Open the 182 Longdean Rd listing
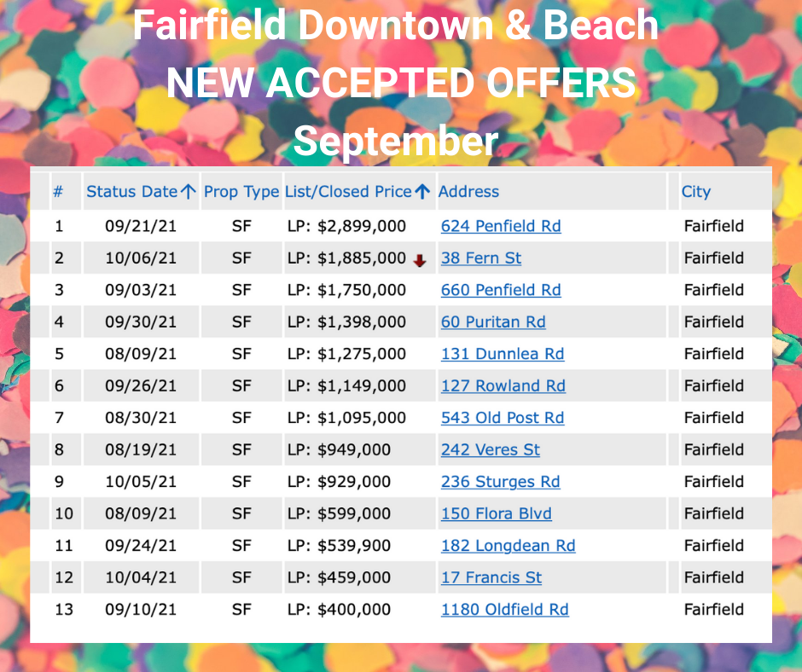The height and width of the screenshot is (672, 802). click(x=509, y=546)
